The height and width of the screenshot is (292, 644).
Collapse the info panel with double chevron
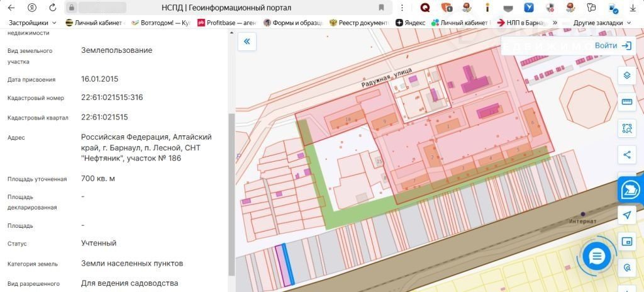[247, 42]
